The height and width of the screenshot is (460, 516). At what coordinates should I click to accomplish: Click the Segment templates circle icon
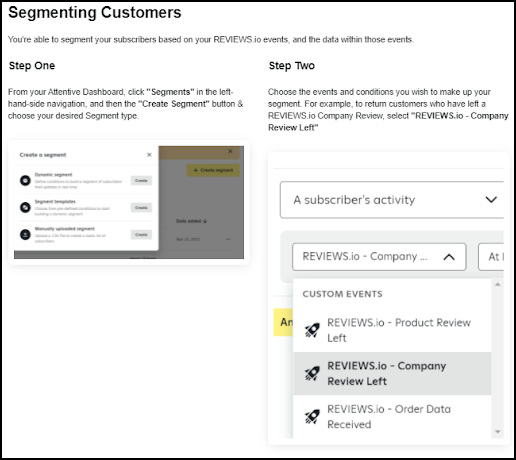(25, 207)
